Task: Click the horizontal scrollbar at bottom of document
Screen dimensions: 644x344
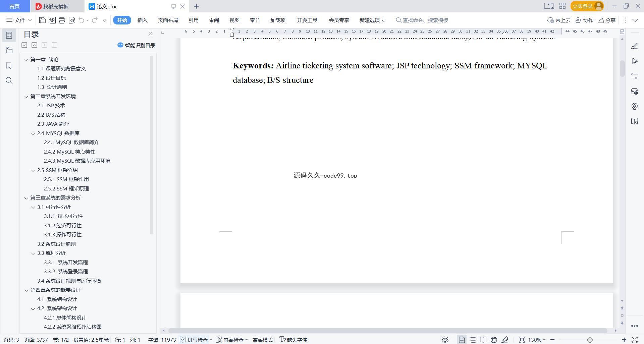Action: 388,331
